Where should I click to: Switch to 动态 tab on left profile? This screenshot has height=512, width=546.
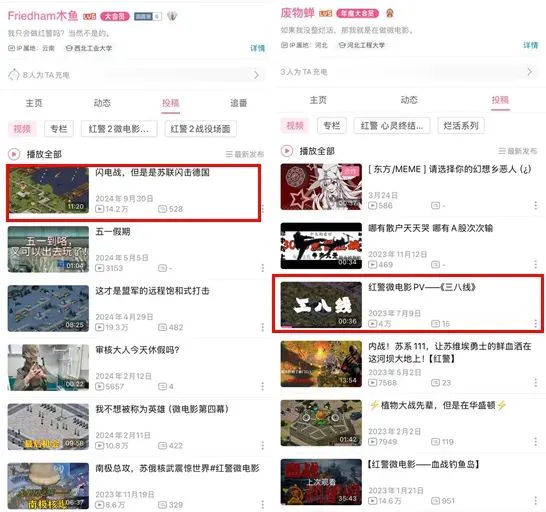click(x=102, y=103)
